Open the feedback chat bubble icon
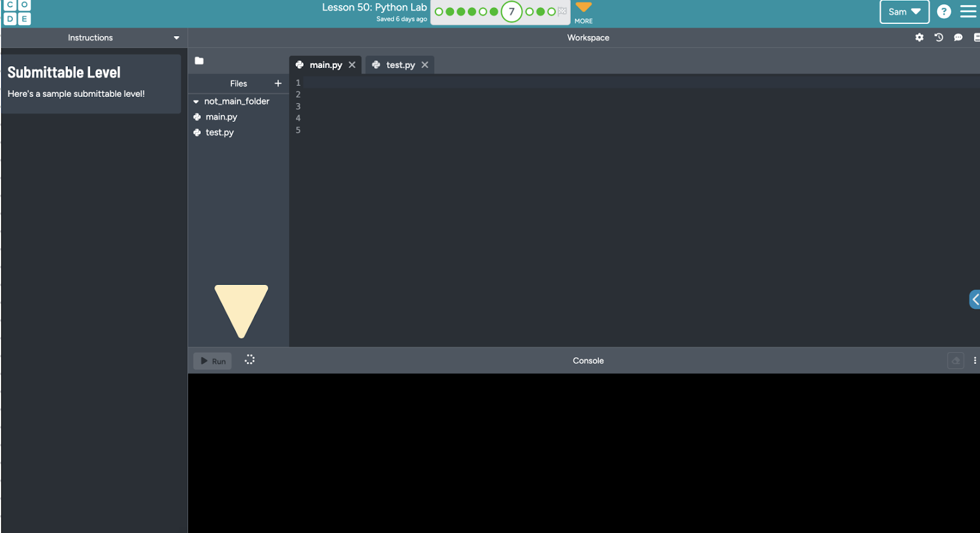This screenshot has height=533, width=980. (x=958, y=37)
